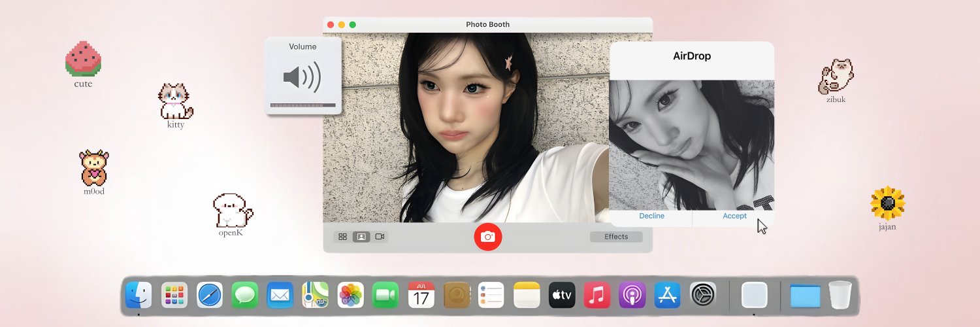The height and width of the screenshot is (327, 980).
Task: Click the Volume level indicator bar
Action: [x=303, y=105]
